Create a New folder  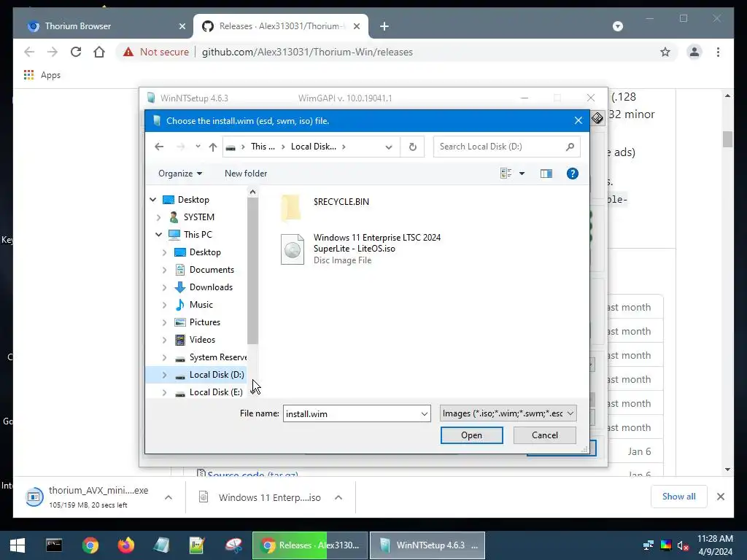(x=246, y=174)
